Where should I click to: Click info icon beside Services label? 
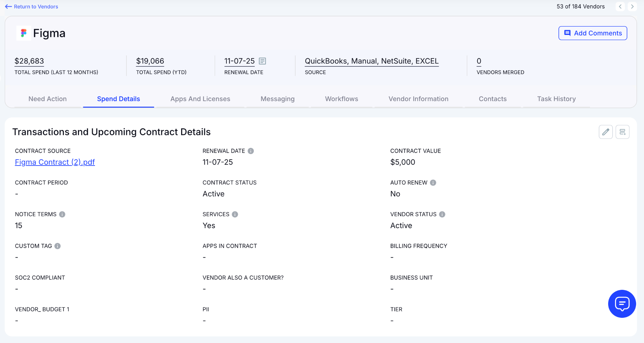pyautogui.click(x=235, y=214)
